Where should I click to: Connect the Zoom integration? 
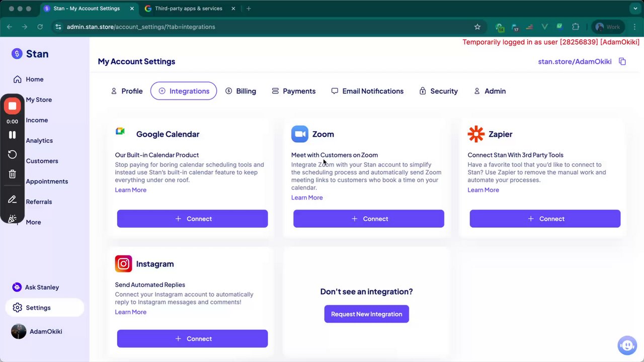pyautogui.click(x=368, y=219)
